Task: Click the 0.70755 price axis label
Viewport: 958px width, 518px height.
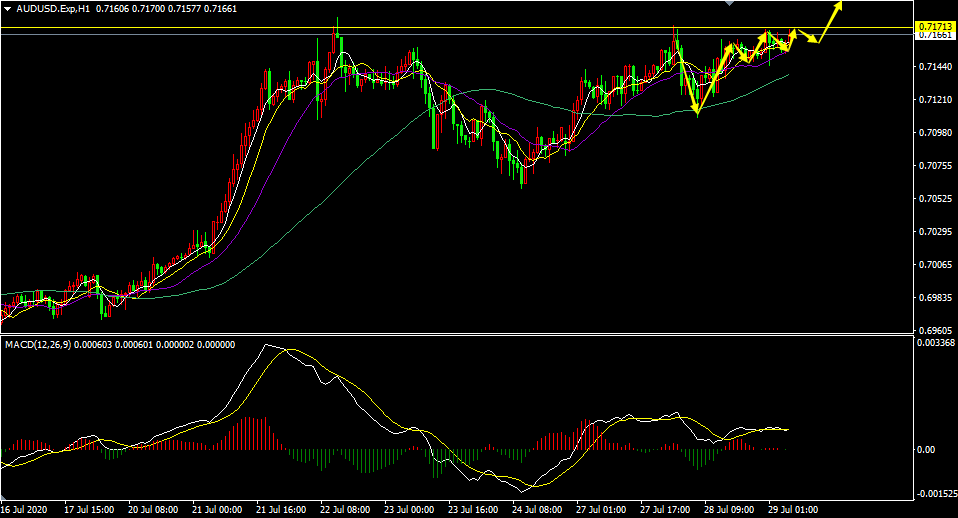Action: [935, 166]
